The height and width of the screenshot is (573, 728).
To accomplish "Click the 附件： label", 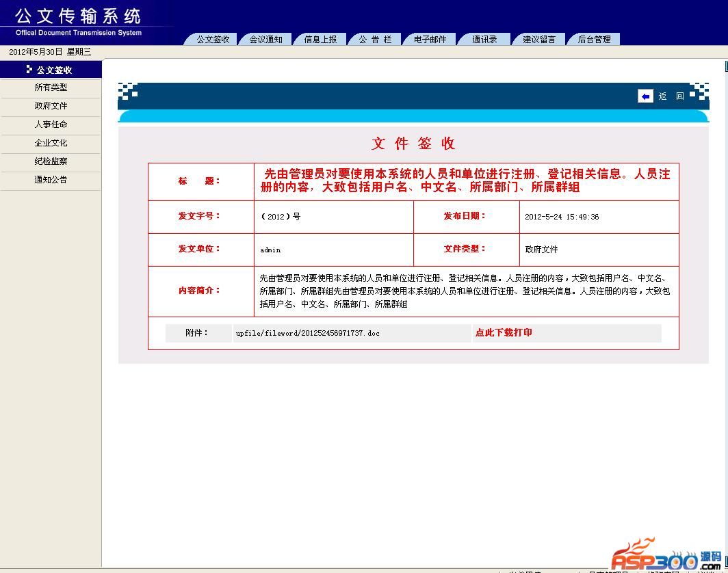I will (x=197, y=332).
